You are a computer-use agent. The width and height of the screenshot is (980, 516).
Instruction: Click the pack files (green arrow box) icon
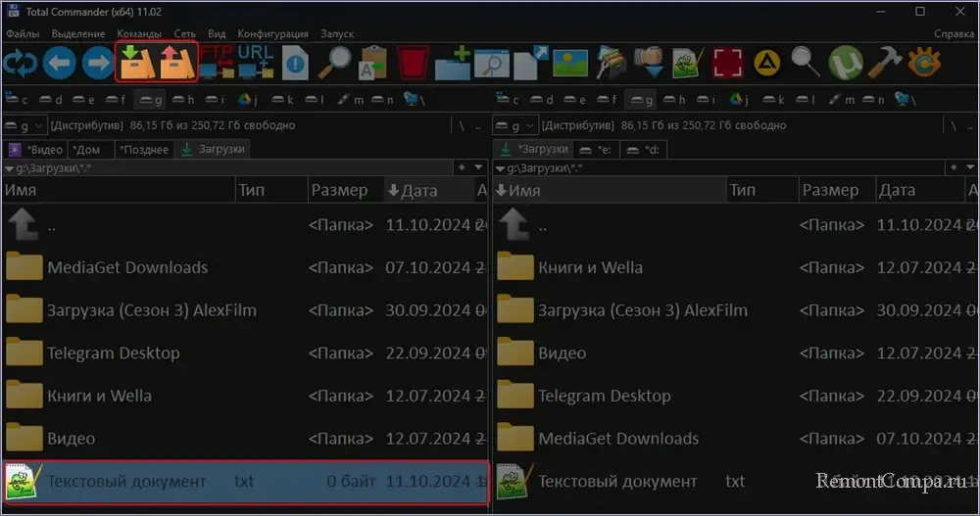(136, 62)
